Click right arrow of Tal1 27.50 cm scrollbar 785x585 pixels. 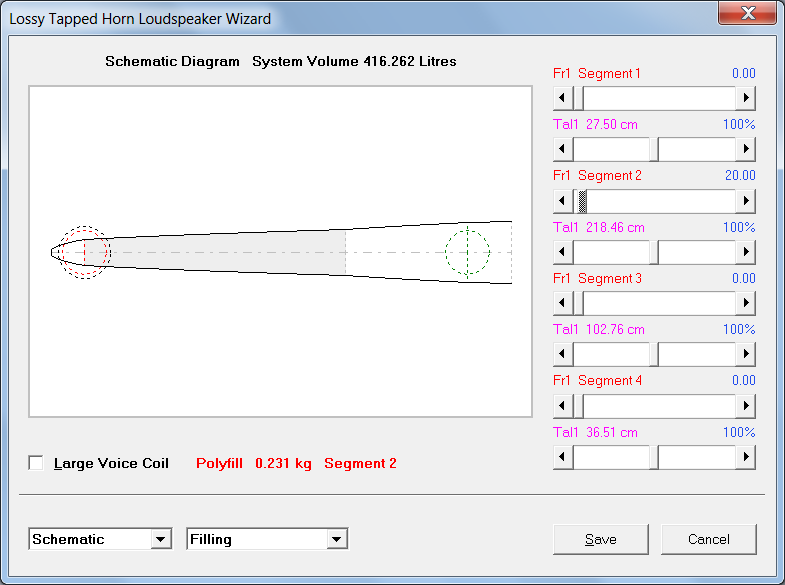tap(745, 149)
